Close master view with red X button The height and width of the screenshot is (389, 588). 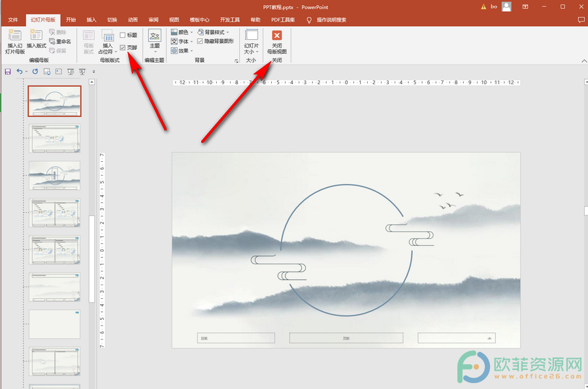277,41
